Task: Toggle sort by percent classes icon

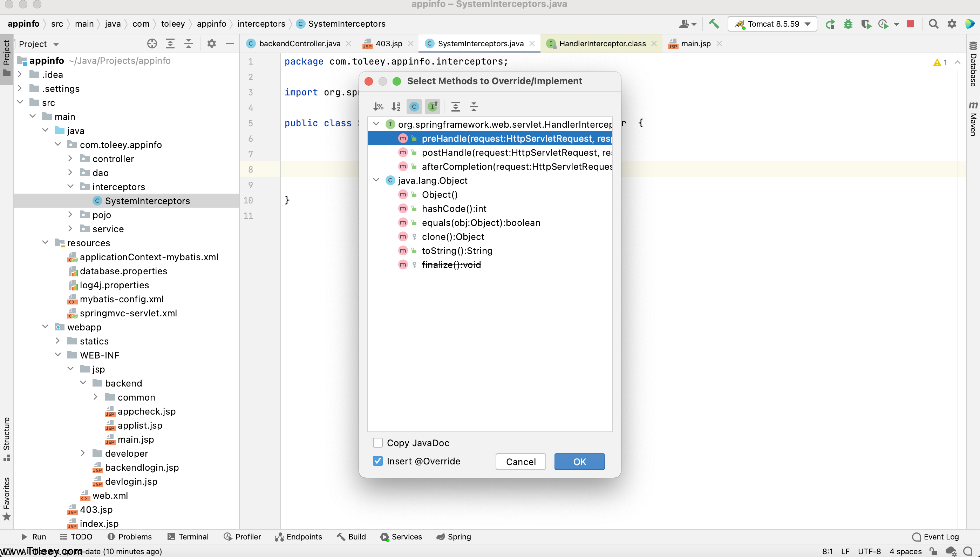Action: [x=378, y=106]
